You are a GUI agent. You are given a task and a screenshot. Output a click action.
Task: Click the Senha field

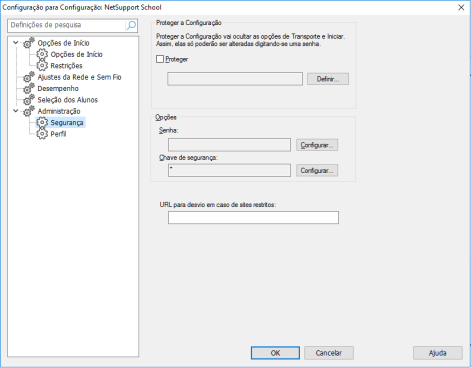229,145
